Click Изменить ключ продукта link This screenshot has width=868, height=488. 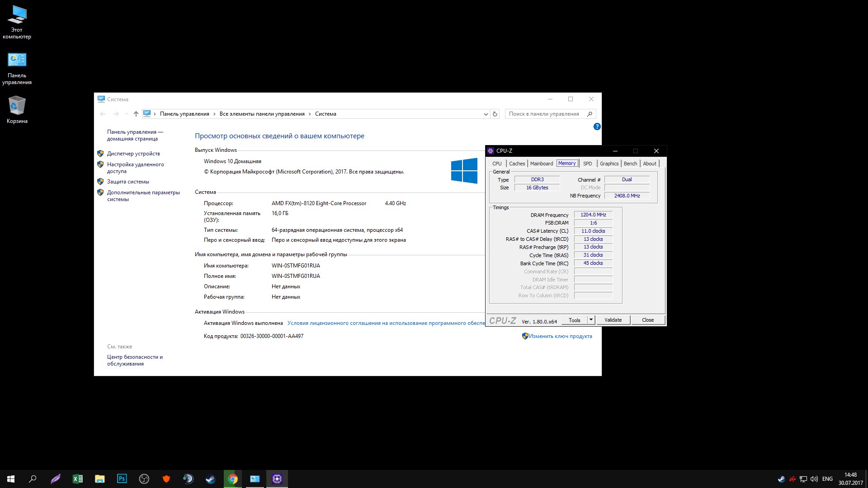(560, 336)
